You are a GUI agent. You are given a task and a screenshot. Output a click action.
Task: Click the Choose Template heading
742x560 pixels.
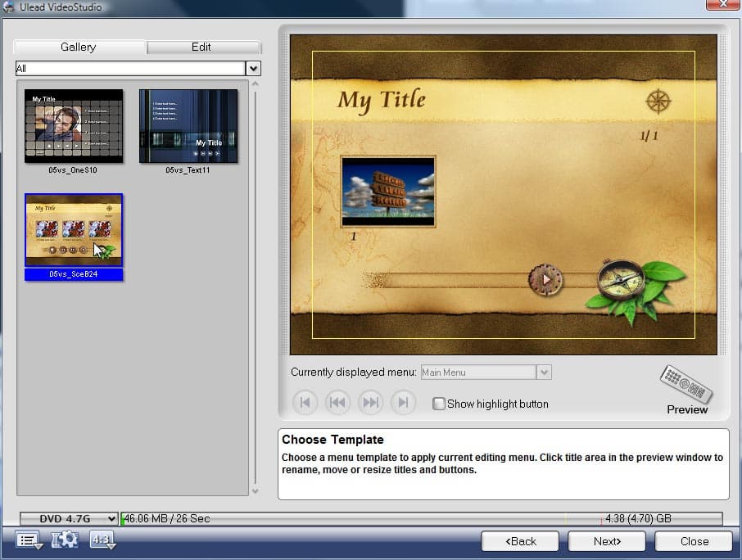coord(333,440)
